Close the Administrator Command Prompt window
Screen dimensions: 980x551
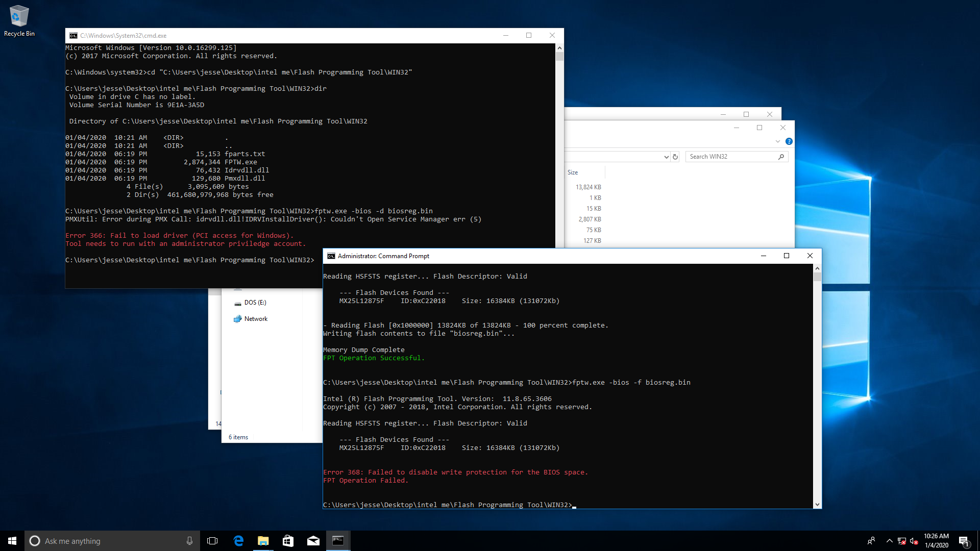[x=810, y=256]
